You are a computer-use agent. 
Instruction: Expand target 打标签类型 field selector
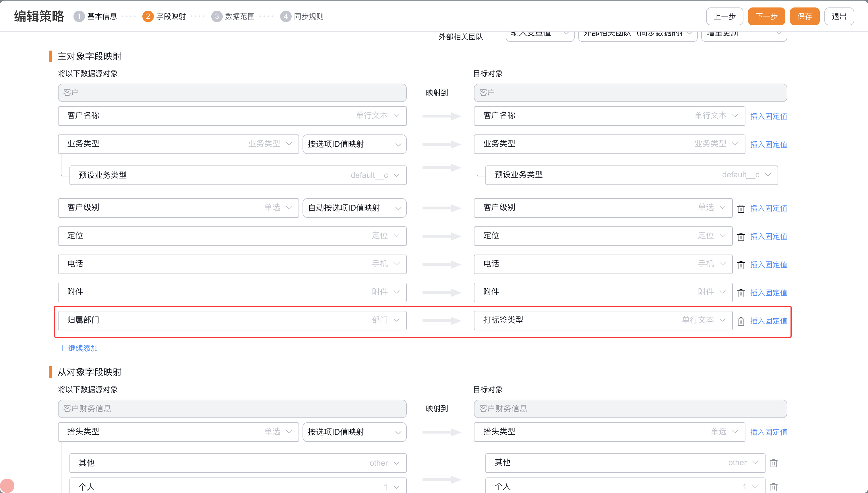click(x=603, y=320)
